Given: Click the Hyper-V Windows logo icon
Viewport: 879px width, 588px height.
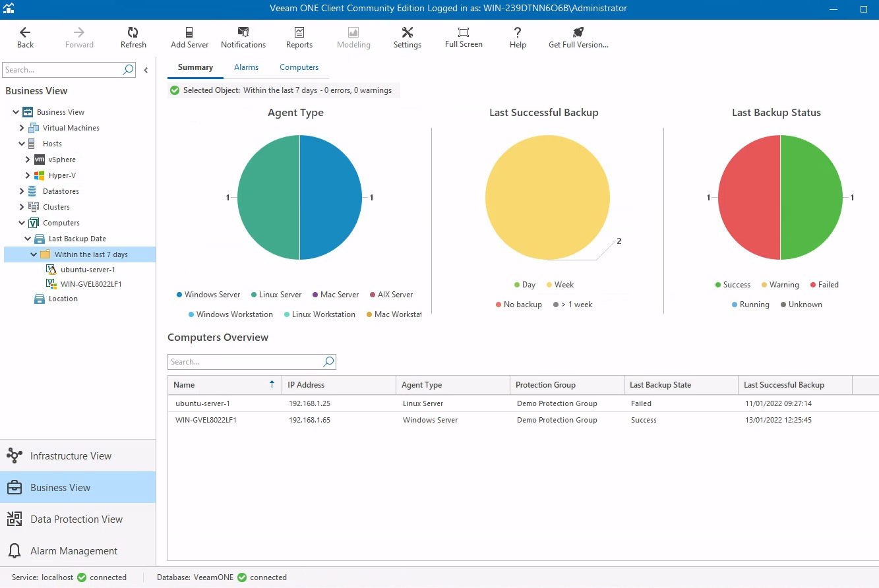Looking at the screenshot, I should tap(40, 175).
